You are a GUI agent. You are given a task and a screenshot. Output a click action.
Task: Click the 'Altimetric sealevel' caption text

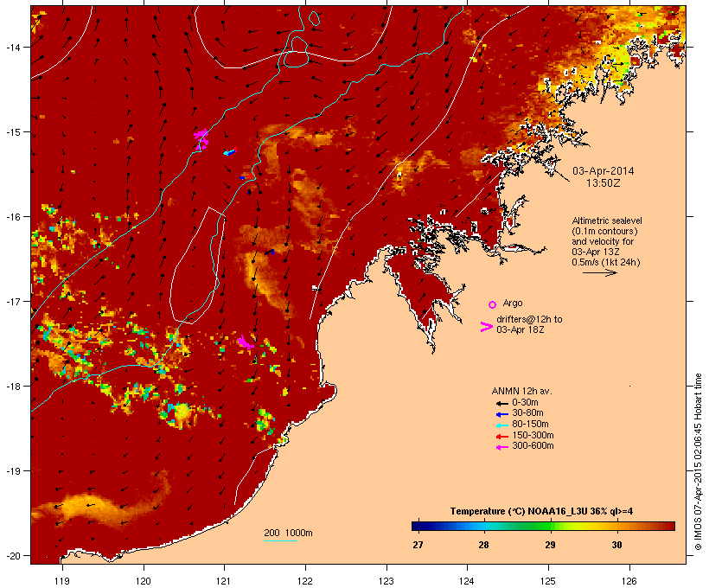click(x=607, y=220)
